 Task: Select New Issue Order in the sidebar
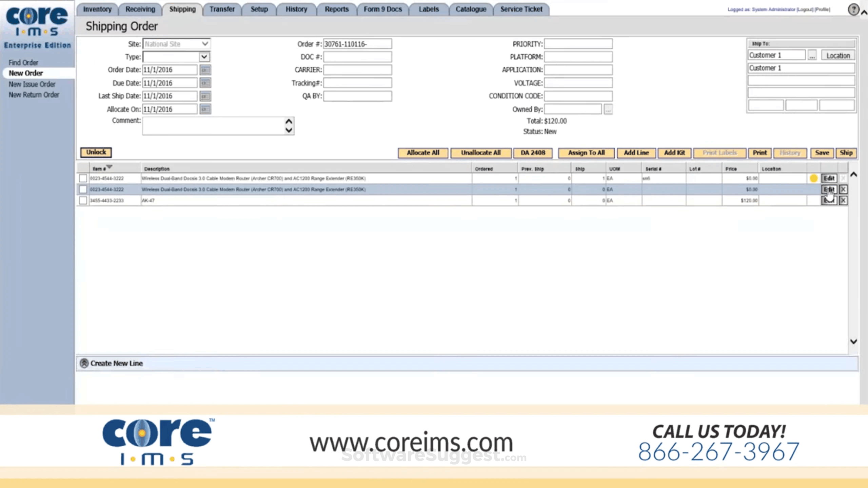tap(32, 84)
